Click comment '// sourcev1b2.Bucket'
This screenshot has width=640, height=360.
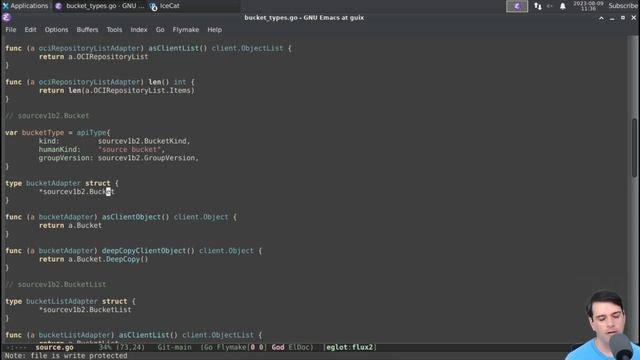pos(47,116)
